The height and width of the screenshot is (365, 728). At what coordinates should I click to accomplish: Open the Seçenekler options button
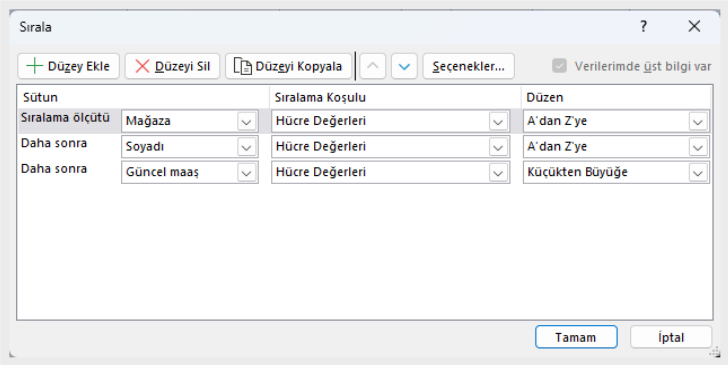coord(468,66)
